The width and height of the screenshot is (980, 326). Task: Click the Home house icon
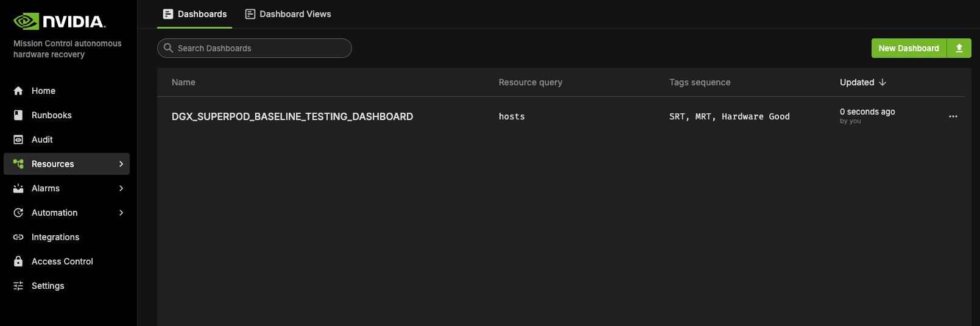click(x=18, y=91)
